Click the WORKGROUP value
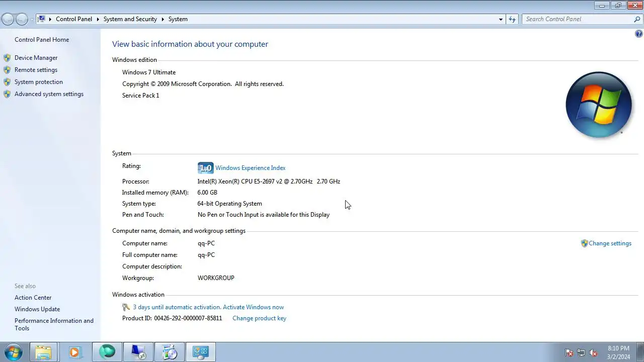 click(216, 278)
